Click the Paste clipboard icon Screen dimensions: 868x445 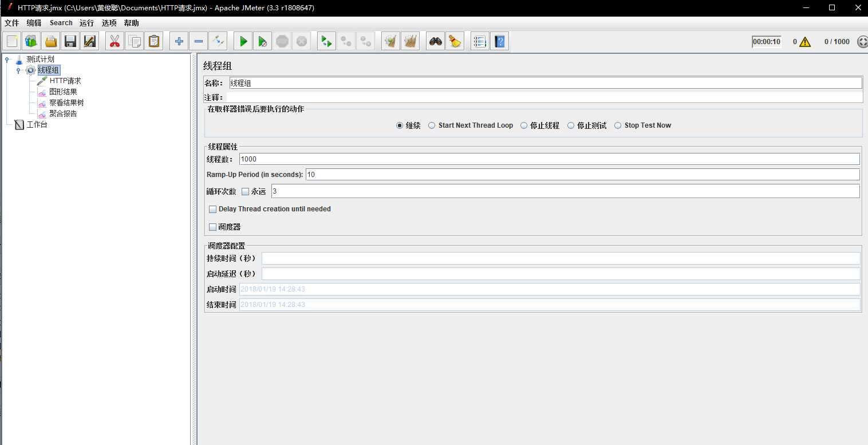153,41
